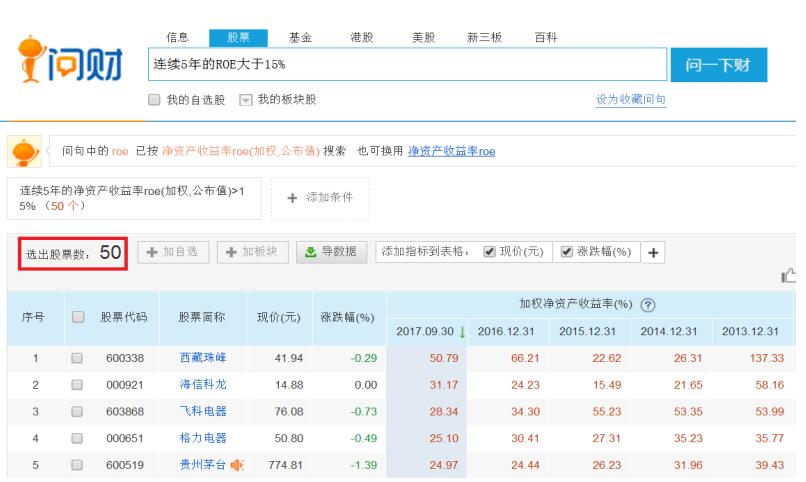Open the 基金 tab

(300, 38)
